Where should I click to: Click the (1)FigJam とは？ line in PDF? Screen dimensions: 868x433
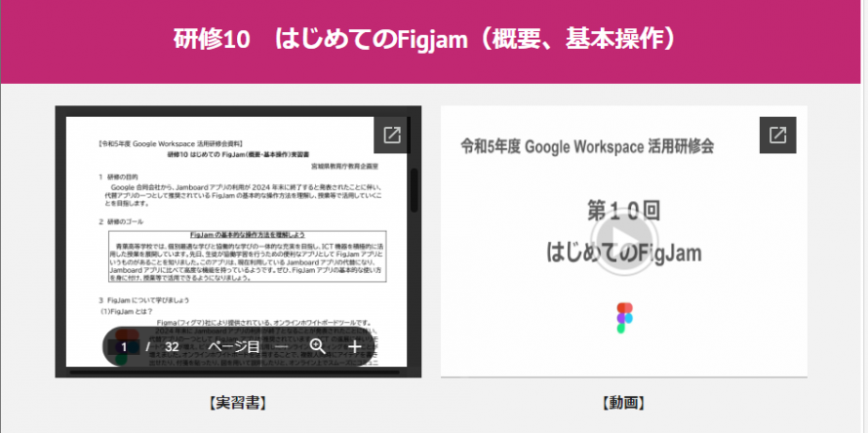(x=126, y=312)
